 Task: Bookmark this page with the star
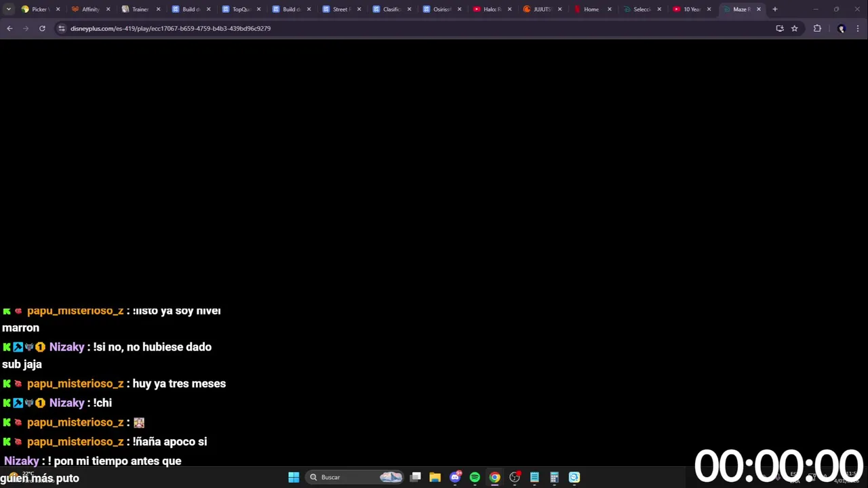tap(794, 28)
